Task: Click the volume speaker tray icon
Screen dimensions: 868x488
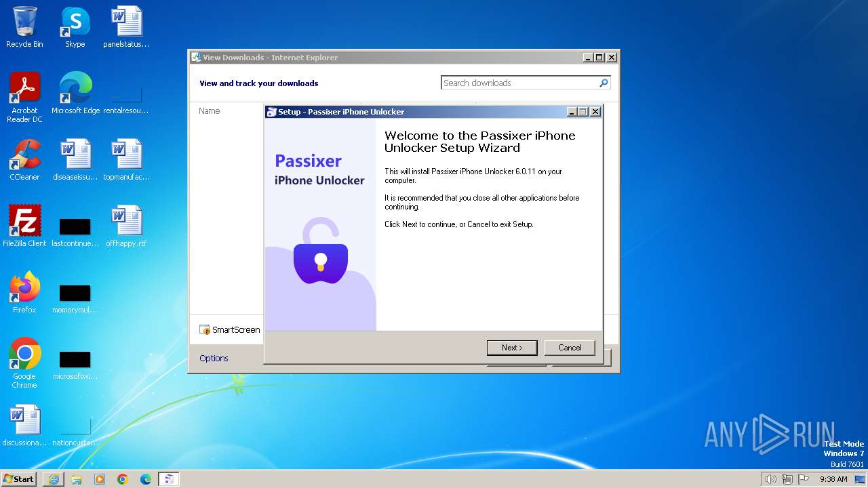Action: 770,479
